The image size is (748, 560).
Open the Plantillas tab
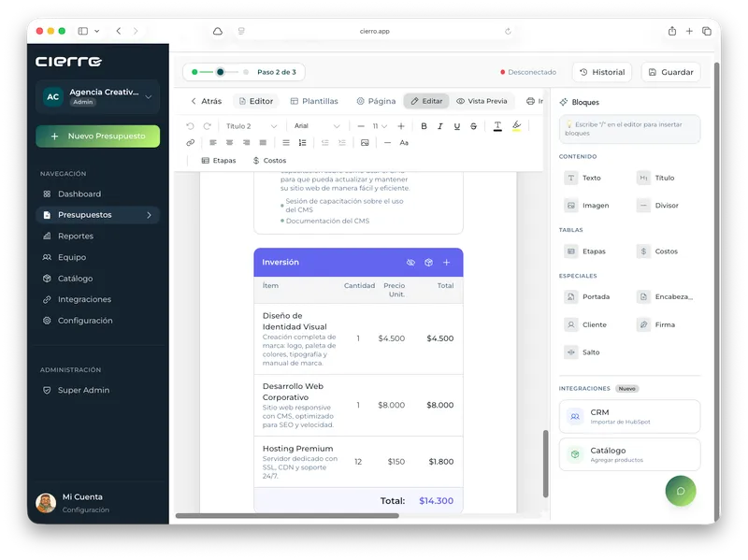314,101
